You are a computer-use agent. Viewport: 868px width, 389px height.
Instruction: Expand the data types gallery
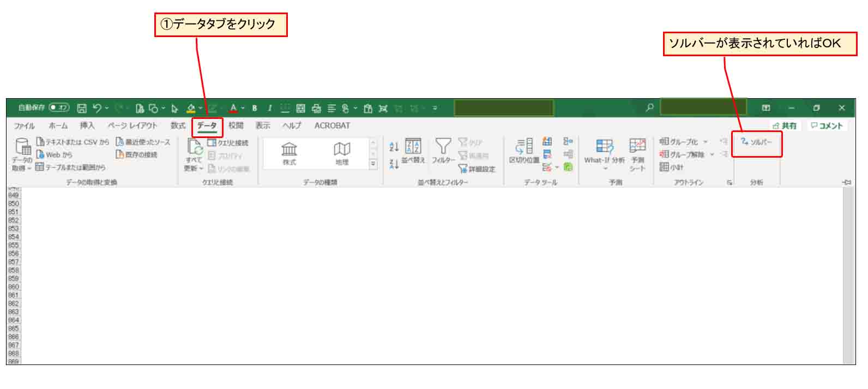373,164
